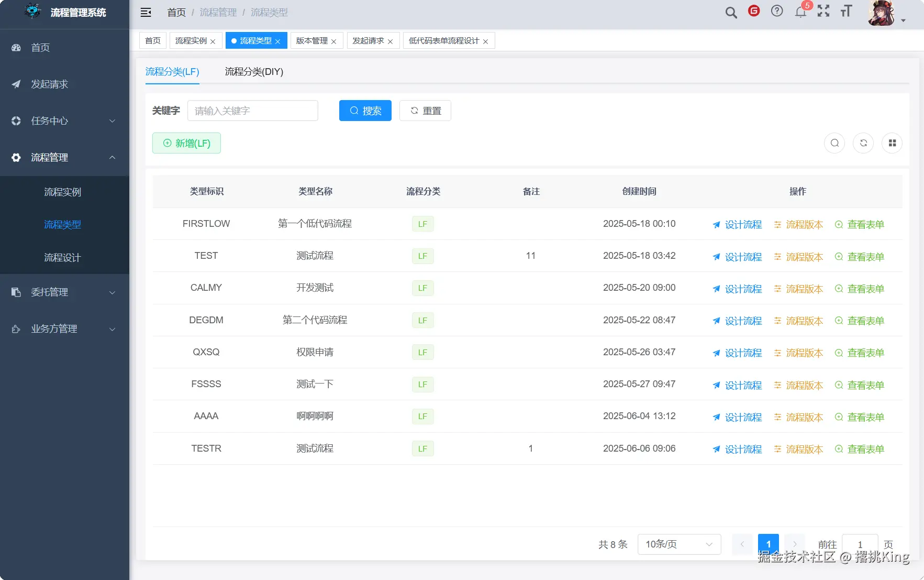The image size is (924, 580).
Task: Open 流程设计 submenu item
Action: [x=64, y=258]
